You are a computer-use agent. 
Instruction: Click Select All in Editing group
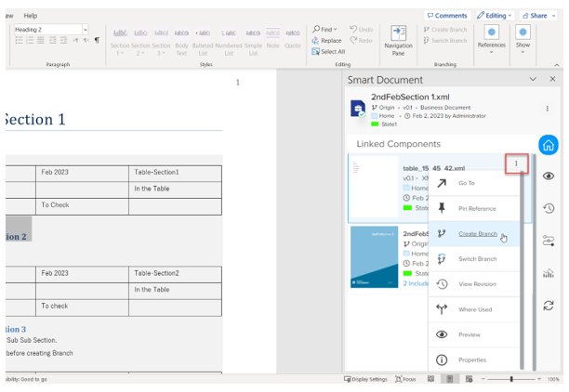pyautogui.click(x=328, y=52)
